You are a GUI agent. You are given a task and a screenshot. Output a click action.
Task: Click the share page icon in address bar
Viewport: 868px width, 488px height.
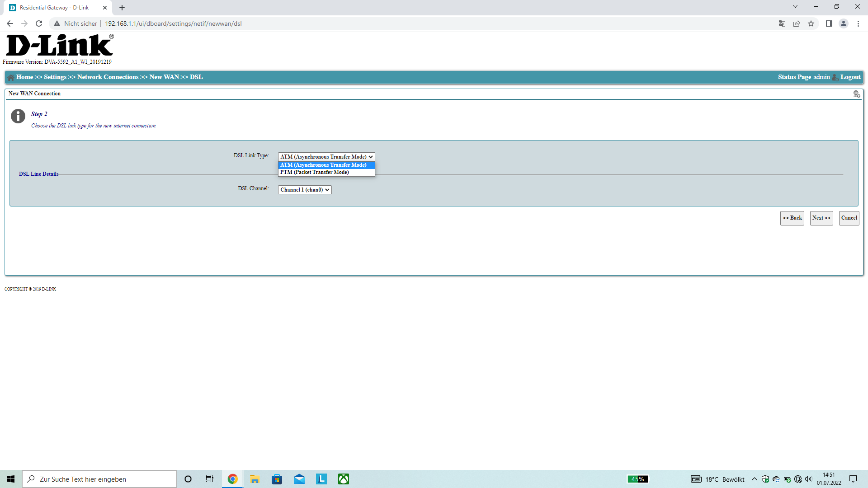click(x=797, y=23)
